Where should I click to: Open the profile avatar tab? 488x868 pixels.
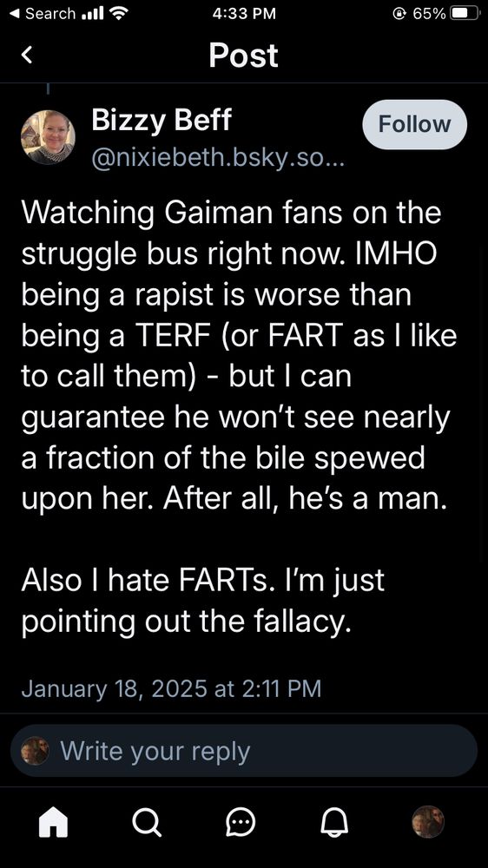pyautogui.click(x=428, y=821)
